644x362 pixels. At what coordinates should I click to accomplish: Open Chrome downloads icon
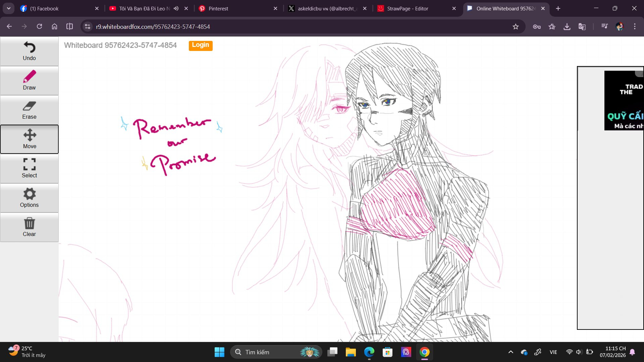point(567,26)
